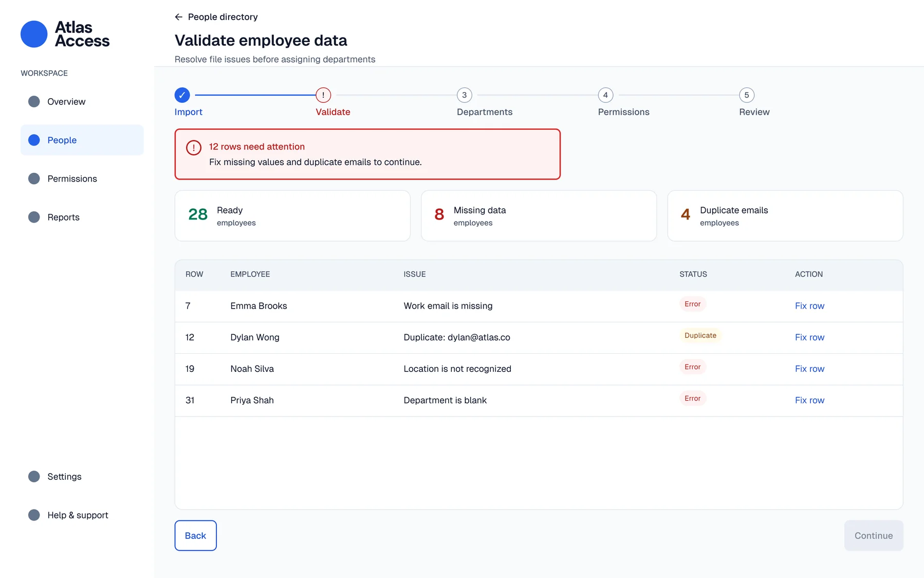
Task: Click the STATUS column header
Action: click(x=693, y=274)
